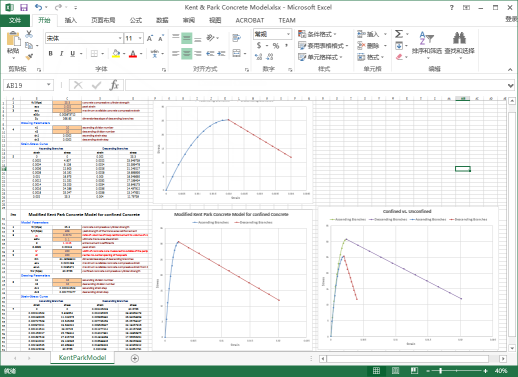The image size is (518, 377).
Task: Toggle Italic formatting
Action: [61, 53]
